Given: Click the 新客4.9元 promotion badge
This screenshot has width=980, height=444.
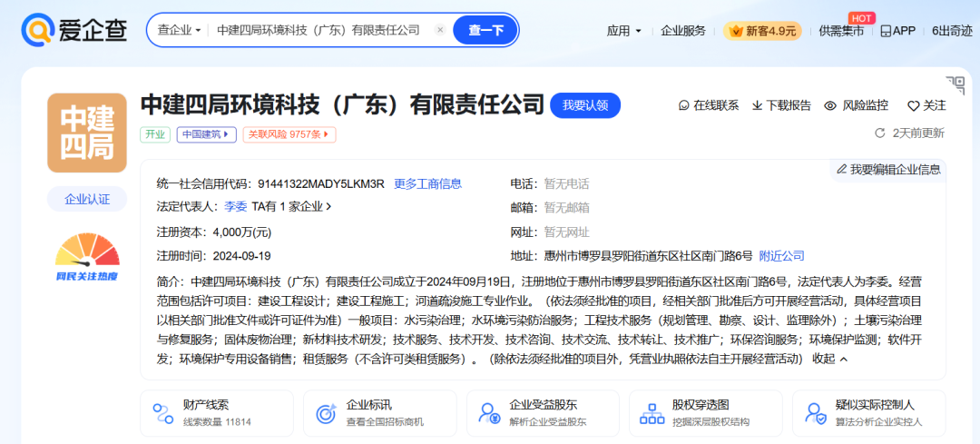Looking at the screenshot, I should point(762,31).
